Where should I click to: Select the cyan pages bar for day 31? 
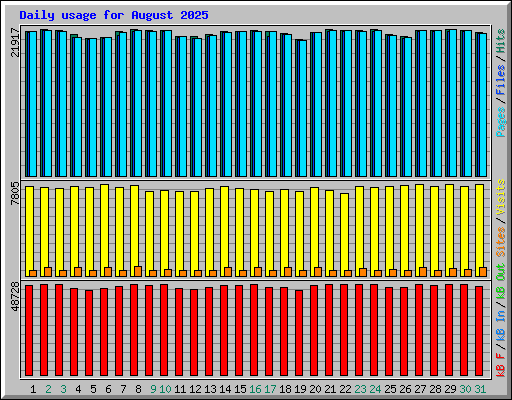click(483, 105)
